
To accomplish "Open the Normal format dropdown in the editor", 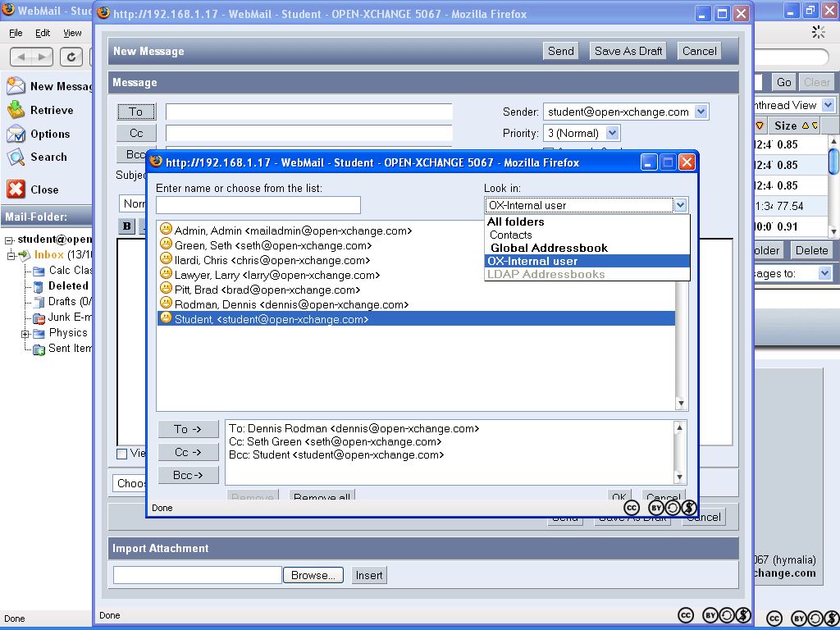I will coord(133,203).
